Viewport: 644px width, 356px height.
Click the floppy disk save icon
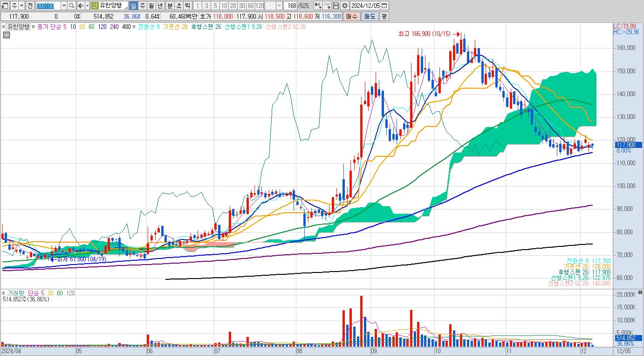tap(336, 6)
